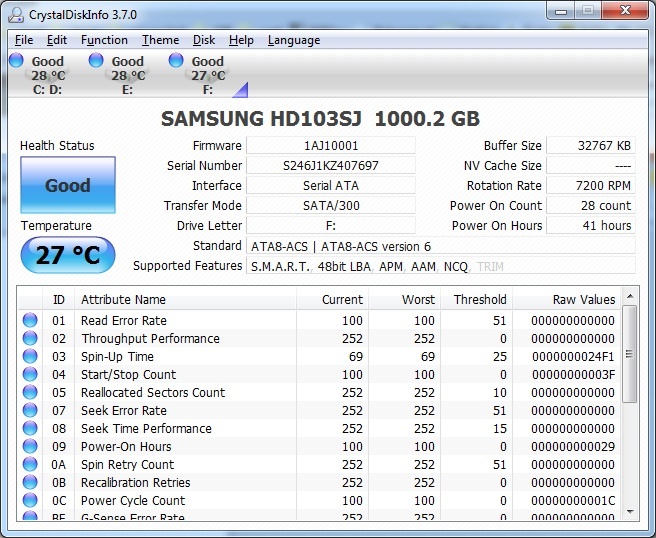This screenshot has height=538, width=656.
Task: Click the attribute list scrollbar thumb
Action: (630, 354)
